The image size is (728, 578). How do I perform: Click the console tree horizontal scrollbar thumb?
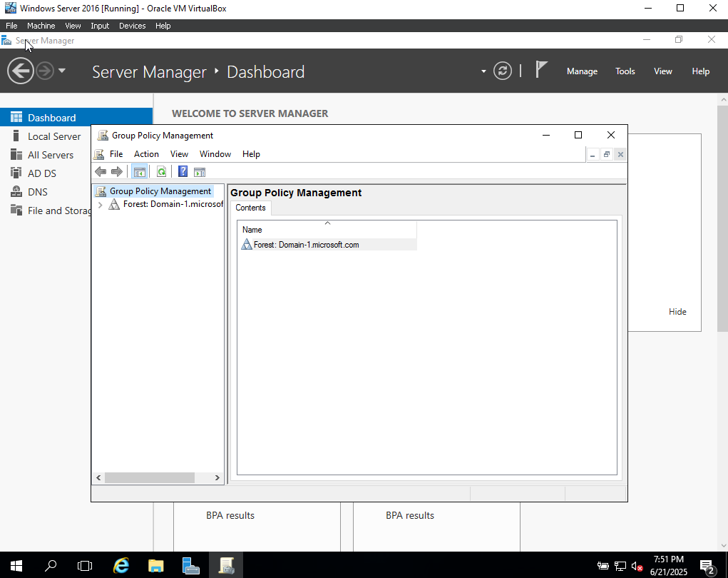click(x=150, y=477)
